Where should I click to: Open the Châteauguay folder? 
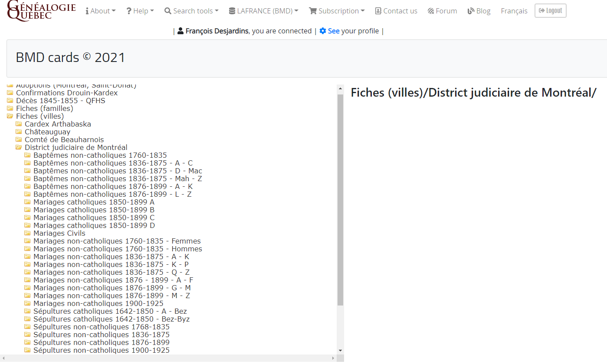[x=47, y=132]
